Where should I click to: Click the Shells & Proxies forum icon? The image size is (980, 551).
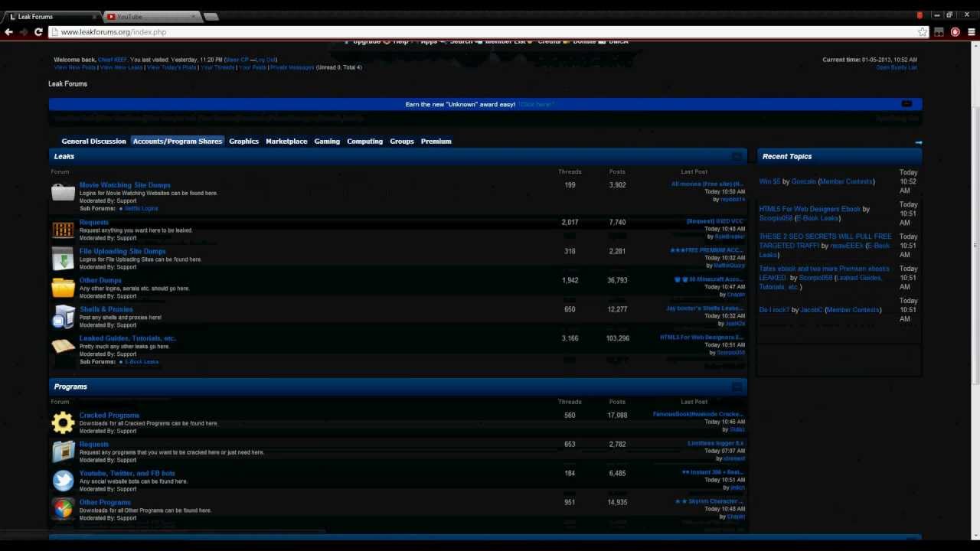tap(63, 317)
